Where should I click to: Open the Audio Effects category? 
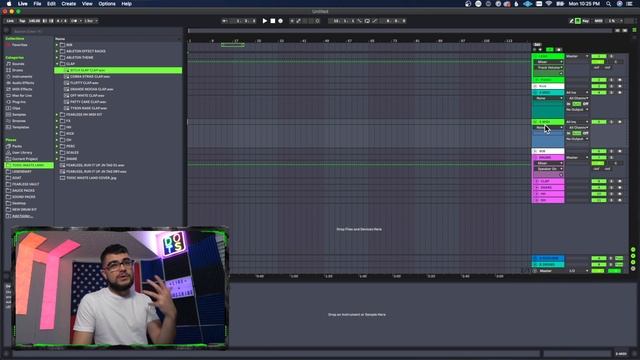[23, 83]
